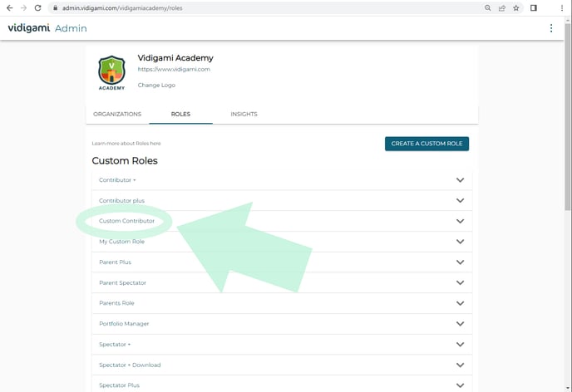
Task: Select the Spectator + role name
Action: [115, 345]
